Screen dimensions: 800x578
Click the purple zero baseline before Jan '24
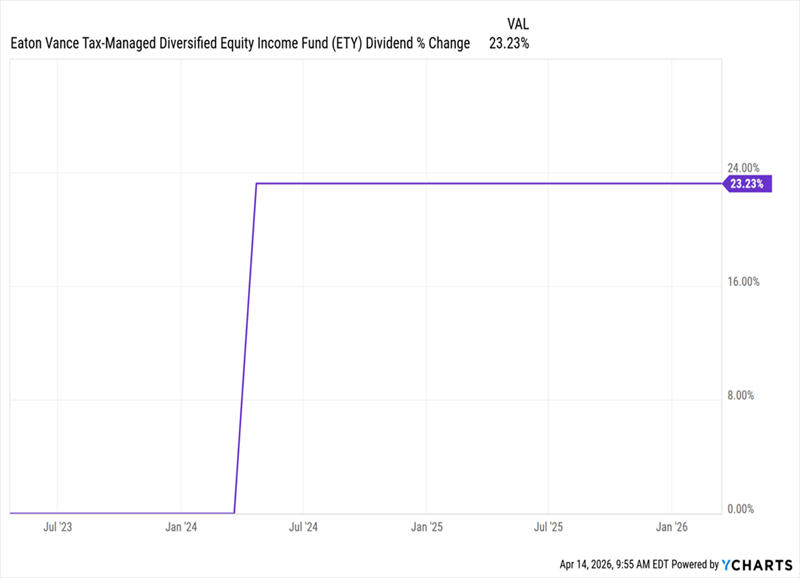[x=120, y=512]
